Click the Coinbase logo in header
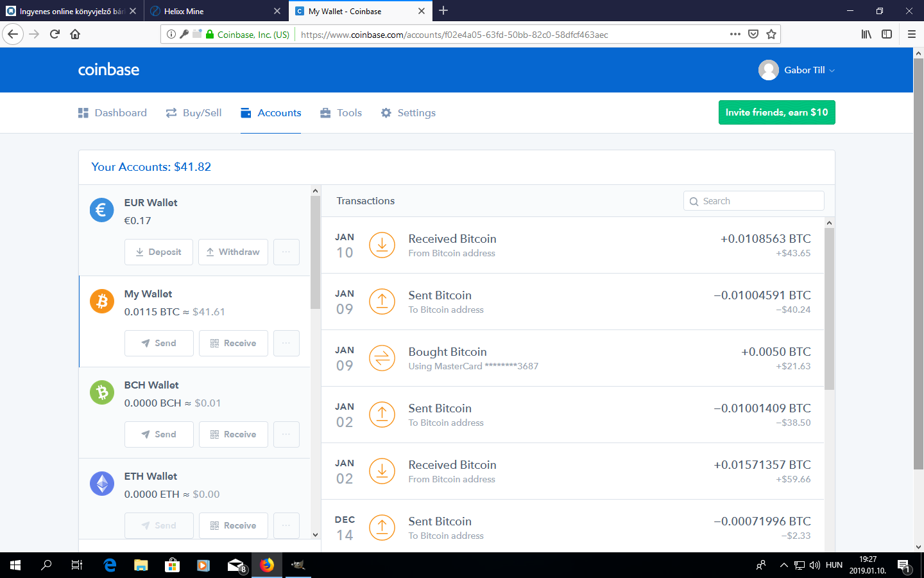Viewport: 924px width, 578px height. 108,69
